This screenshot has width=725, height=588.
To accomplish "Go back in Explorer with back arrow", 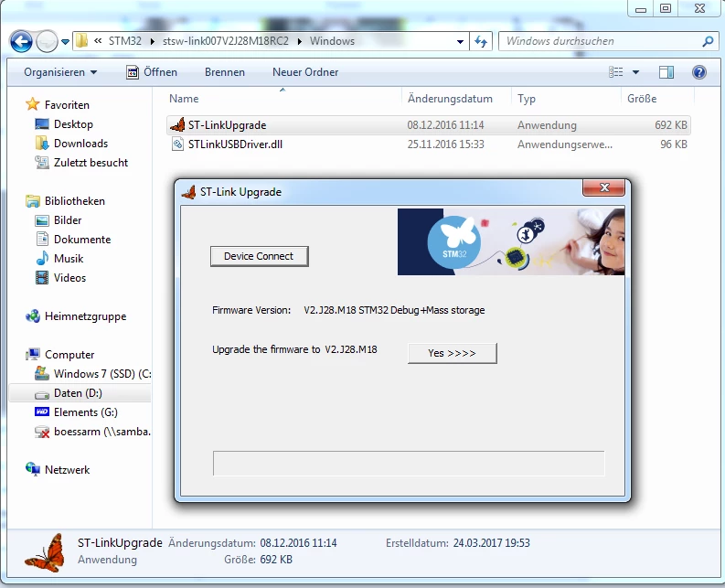I will 21,42.
